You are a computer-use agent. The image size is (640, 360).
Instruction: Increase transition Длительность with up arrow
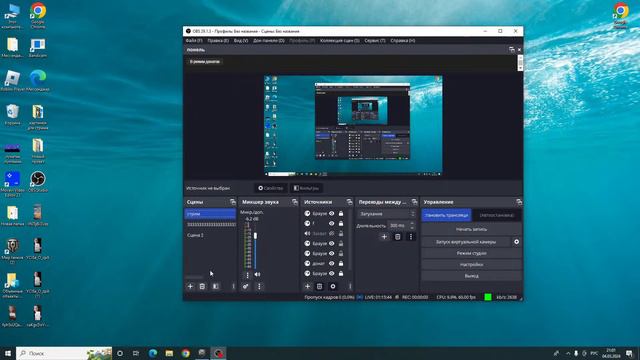click(412, 224)
